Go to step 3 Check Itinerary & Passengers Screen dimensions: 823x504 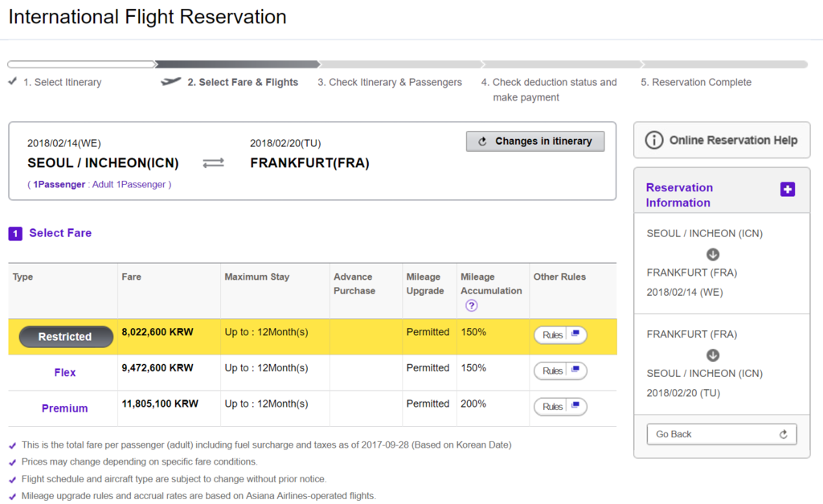[390, 82]
